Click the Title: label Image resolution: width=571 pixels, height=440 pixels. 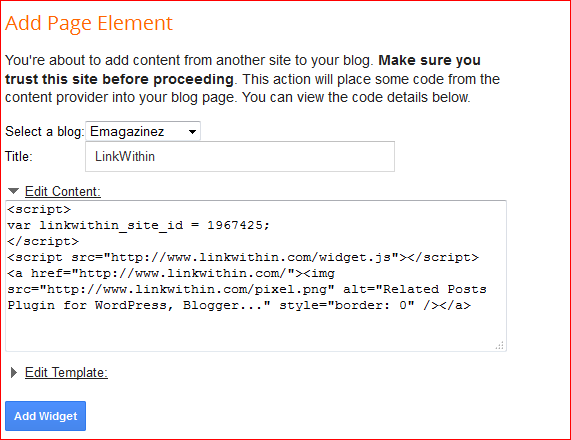point(19,157)
